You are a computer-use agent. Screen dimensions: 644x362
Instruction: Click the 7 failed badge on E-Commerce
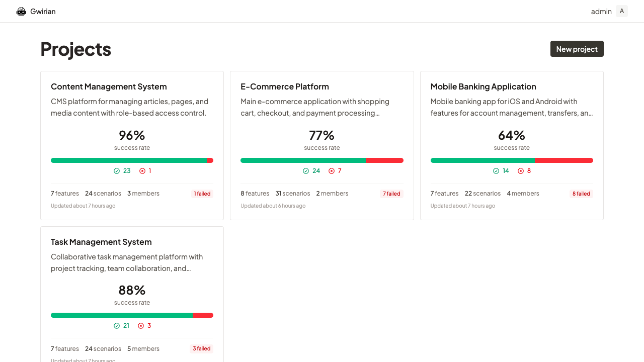391,194
